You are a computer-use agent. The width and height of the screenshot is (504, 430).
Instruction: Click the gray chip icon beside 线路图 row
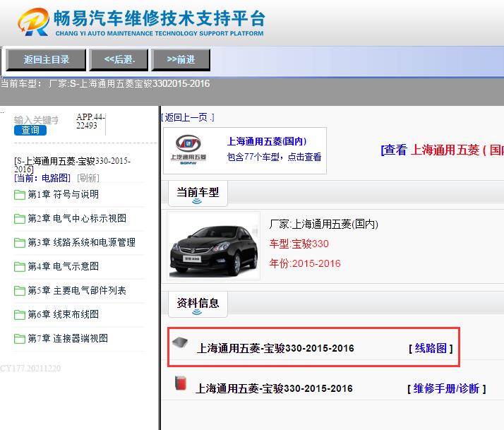pos(180,342)
